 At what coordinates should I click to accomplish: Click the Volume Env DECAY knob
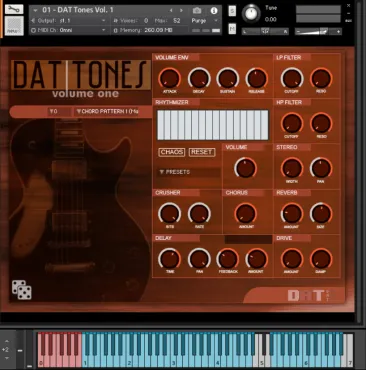click(x=199, y=79)
